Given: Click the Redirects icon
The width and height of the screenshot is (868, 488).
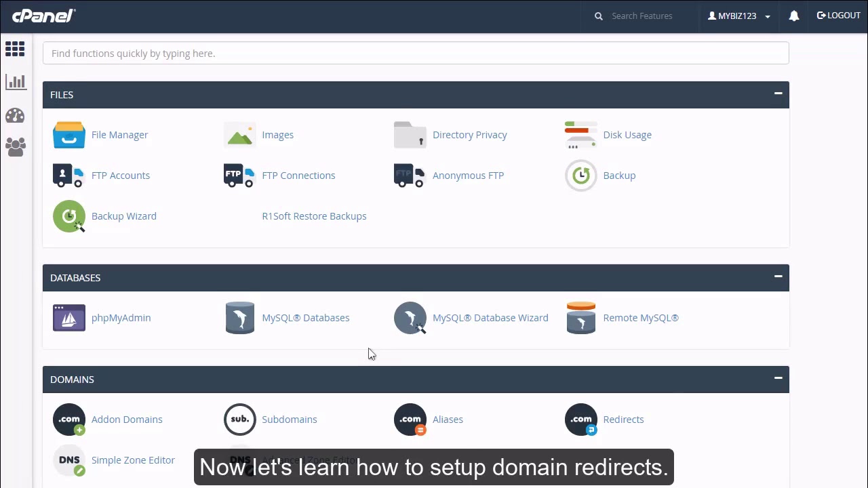Looking at the screenshot, I should (581, 420).
